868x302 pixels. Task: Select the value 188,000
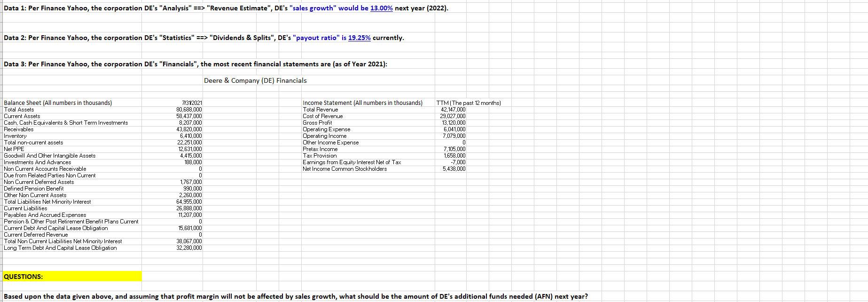click(x=193, y=162)
